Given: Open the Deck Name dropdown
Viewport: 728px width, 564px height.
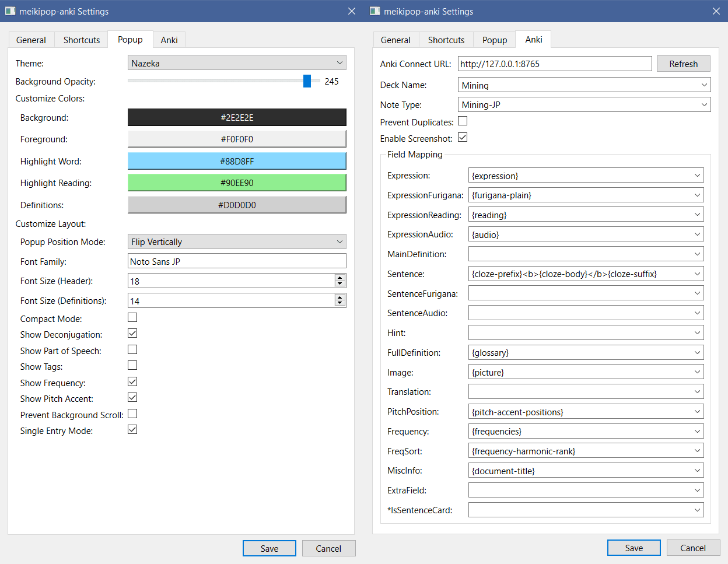Looking at the screenshot, I should [x=584, y=85].
